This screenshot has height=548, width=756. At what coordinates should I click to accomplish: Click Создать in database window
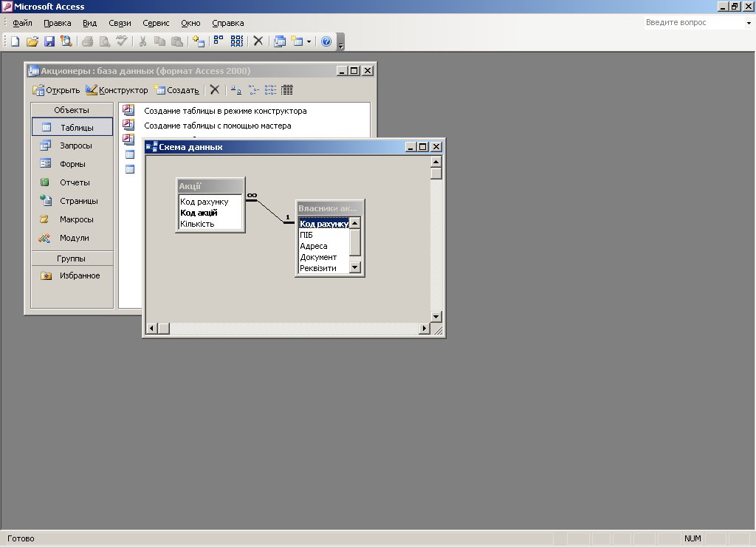[176, 90]
